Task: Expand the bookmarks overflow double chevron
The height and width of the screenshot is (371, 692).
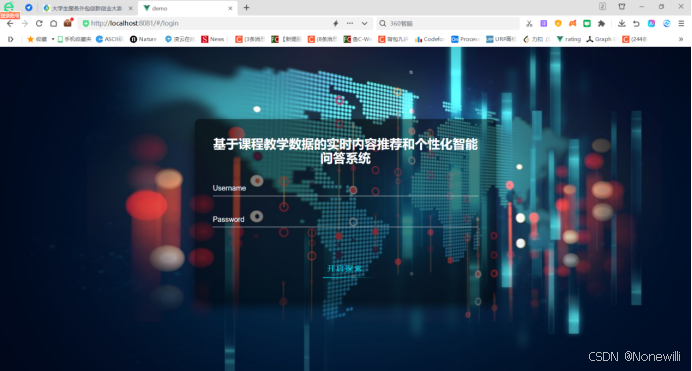Action: coord(681,39)
